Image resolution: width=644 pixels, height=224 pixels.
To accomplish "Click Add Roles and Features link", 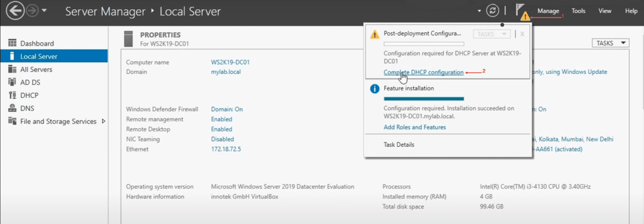I will [x=415, y=127].
